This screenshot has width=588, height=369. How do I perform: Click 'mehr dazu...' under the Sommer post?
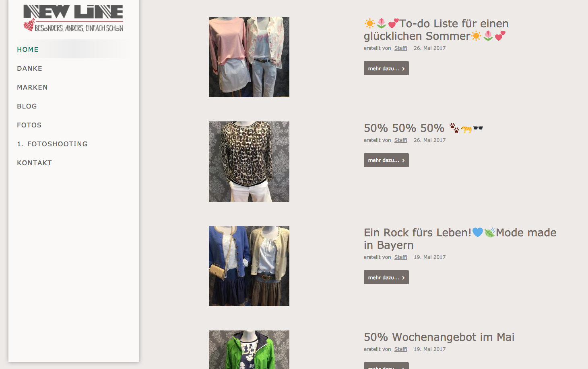pyautogui.click(x=386, y=68)
